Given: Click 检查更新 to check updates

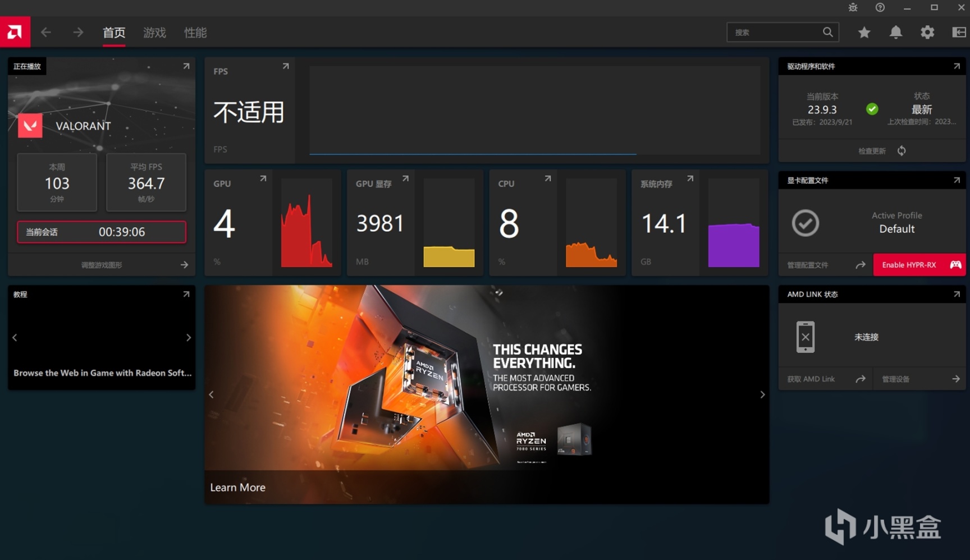Looking at the screenshot, I should coord(872,151).
